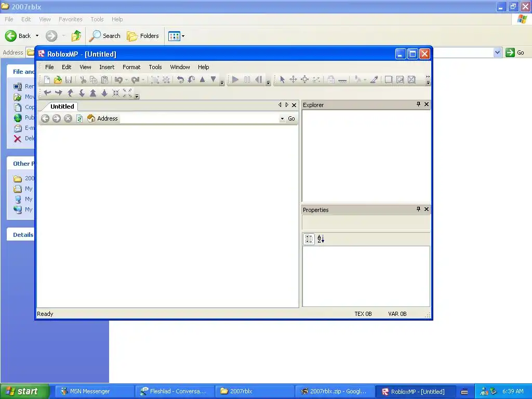Open the Redo history dropdown arrow

[x=143, y=80]
